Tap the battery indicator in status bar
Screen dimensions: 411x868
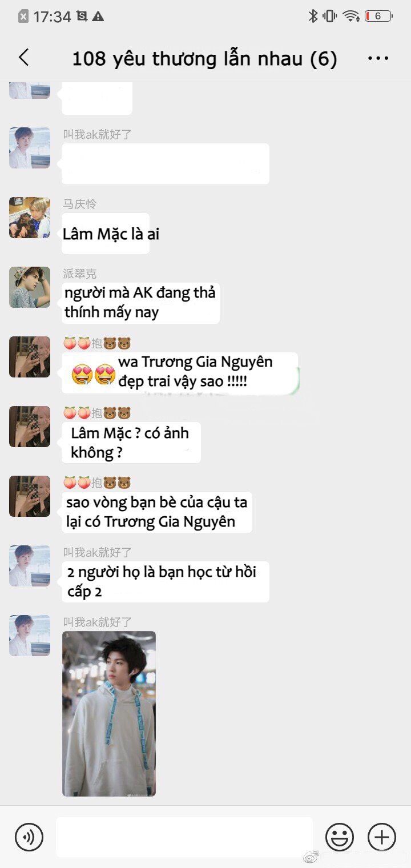(x=378, y=16)
